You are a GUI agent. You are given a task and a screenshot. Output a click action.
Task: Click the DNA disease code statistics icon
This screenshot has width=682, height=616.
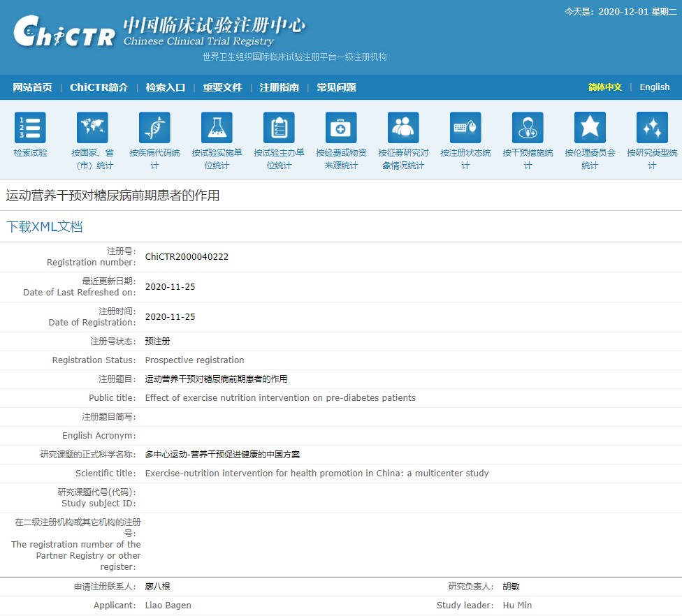pyautogui.click(x=154, y=128)
